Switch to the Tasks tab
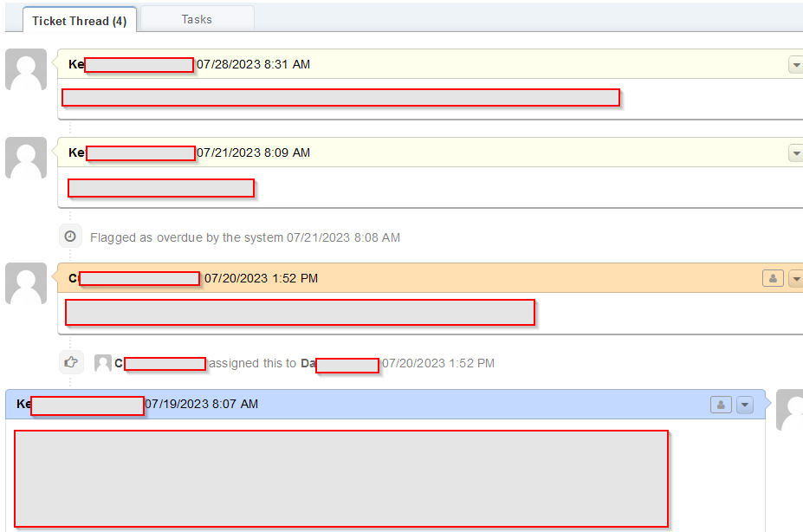Screen dimensions: 803x532 (197, 19)
